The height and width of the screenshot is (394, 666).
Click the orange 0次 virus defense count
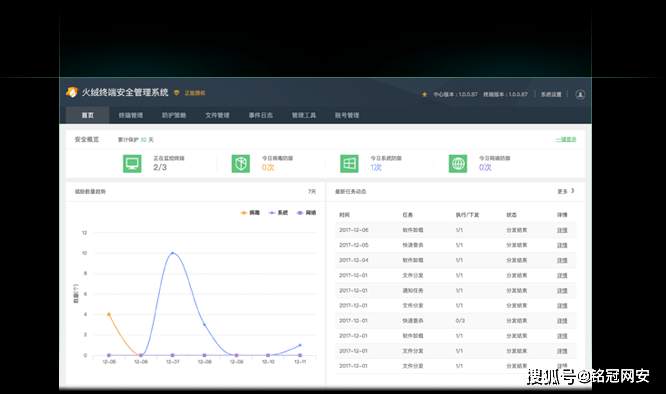(268, 167)
